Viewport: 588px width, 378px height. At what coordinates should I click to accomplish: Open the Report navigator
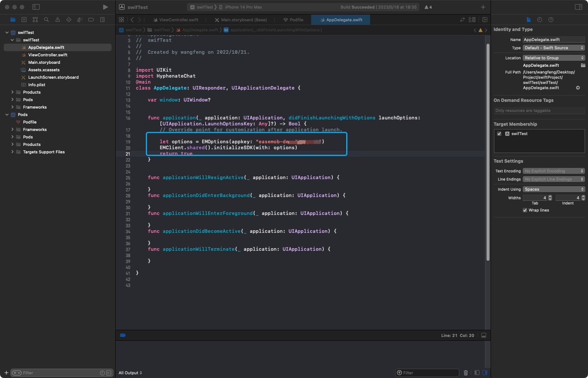click(x=102, y=20)
